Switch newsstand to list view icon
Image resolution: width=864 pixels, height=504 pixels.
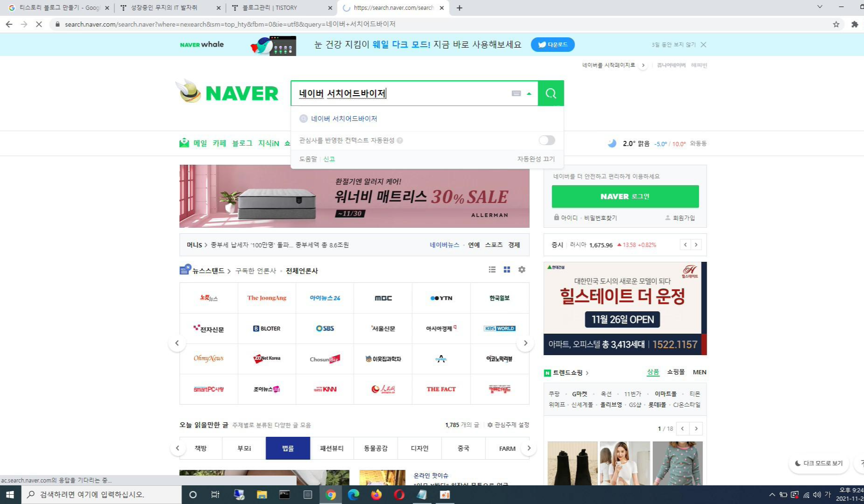coord(492,270)
